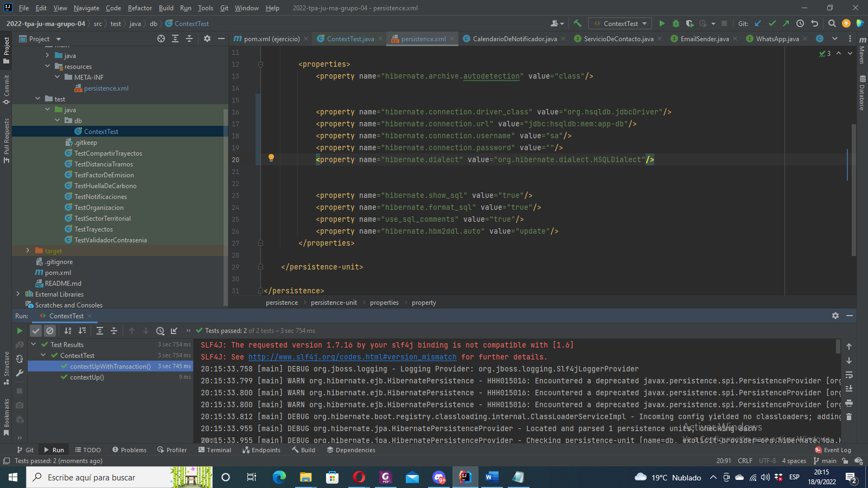The height and width of the screenshot is (488, 868).
Task: Push commits with the green arrow icon
Action: [x=786, y=23]
